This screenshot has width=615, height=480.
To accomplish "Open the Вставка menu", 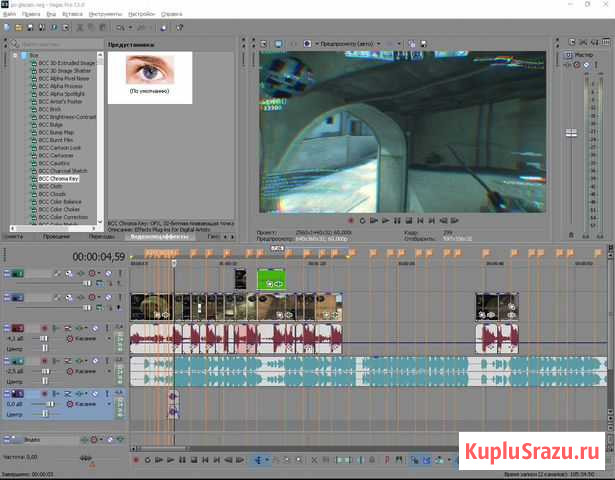I will (x=72, y=14).
